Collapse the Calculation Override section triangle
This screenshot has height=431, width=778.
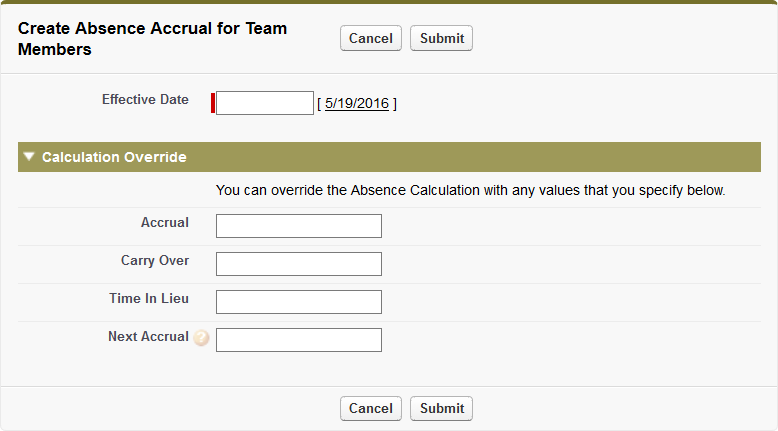pos(29,157)
